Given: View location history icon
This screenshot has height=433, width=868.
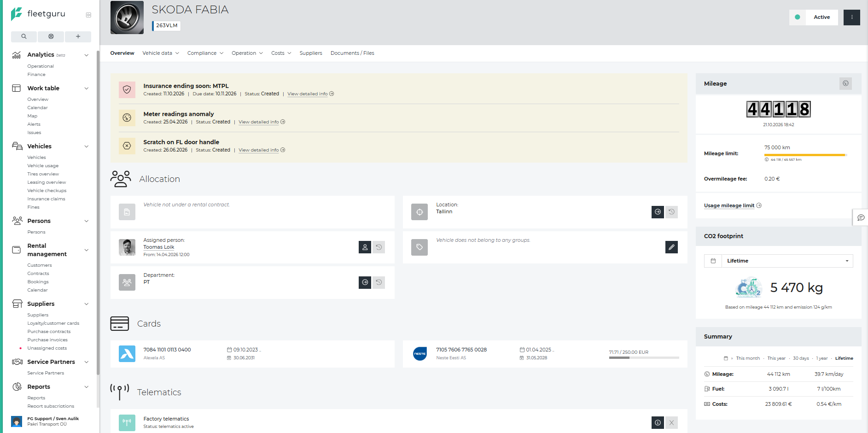Looking at the screenshot, I should [671, 212].
